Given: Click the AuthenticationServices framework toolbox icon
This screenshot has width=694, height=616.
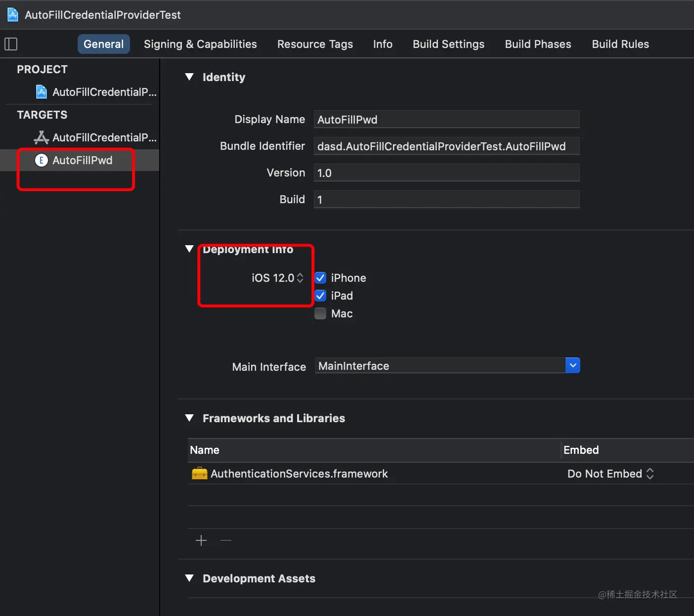Looking at the screenshot, I should tap(200, 474).
